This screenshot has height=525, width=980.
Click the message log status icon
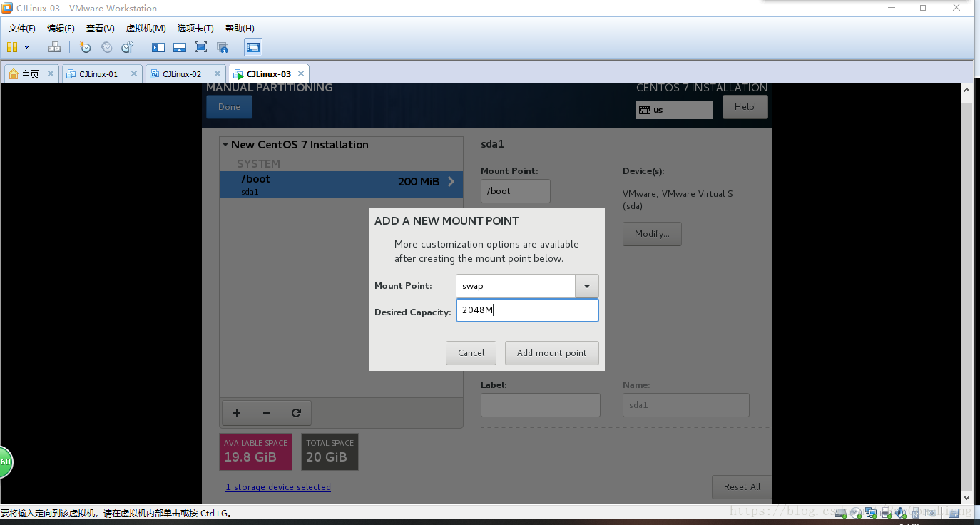pos(954,513)
